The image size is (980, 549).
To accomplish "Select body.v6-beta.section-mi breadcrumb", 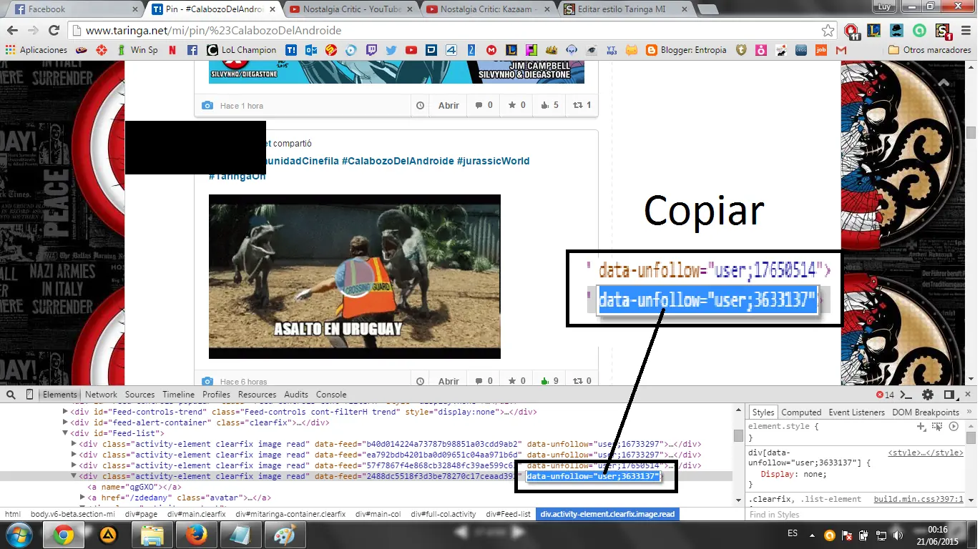I will tap(72, 514).
